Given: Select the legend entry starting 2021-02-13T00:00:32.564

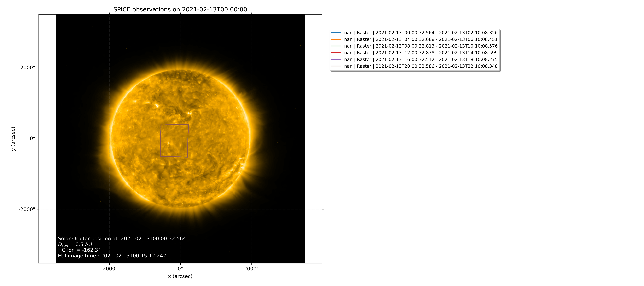Looking at the screenshot, I should (421, 33).
